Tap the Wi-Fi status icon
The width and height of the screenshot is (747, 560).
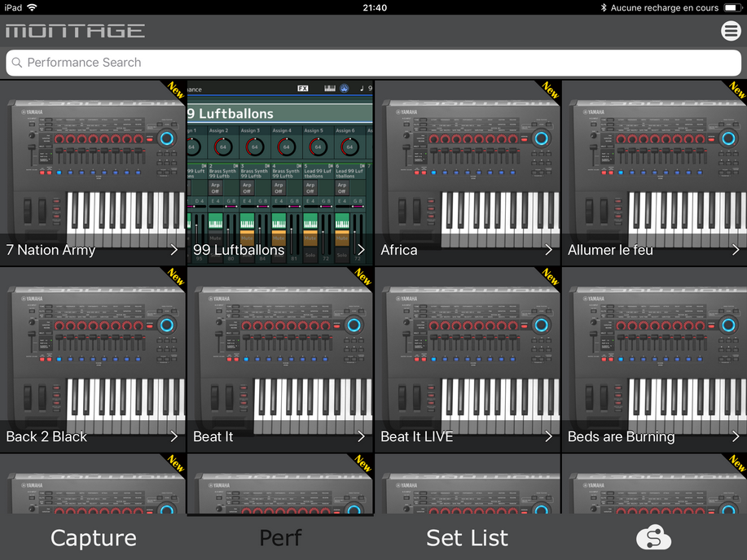[32, 7]
